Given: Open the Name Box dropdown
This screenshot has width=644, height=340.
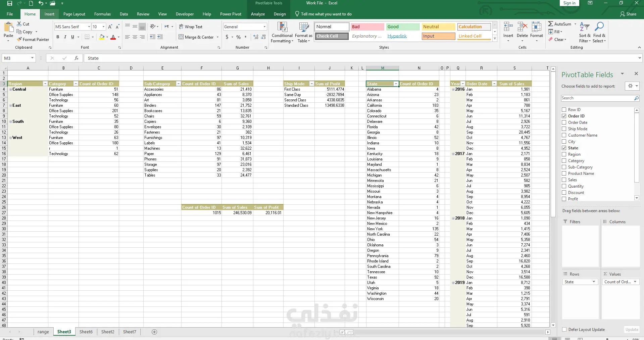Looking at the screenshot, I should pos(32,58).
